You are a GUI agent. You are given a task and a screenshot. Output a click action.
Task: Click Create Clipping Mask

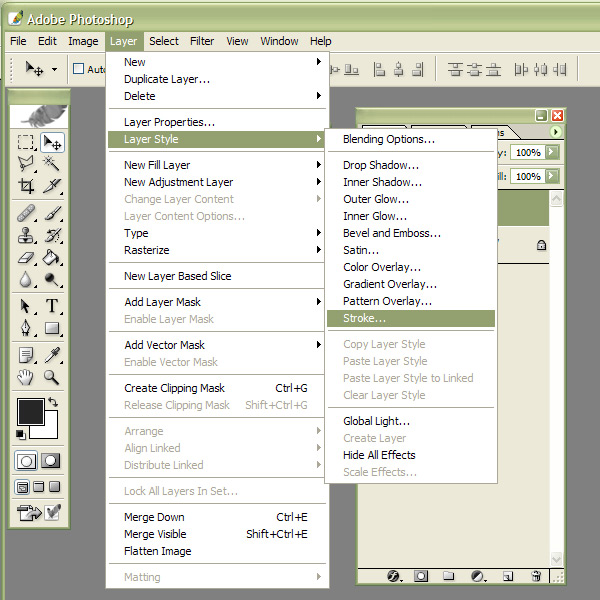[217, 388]
